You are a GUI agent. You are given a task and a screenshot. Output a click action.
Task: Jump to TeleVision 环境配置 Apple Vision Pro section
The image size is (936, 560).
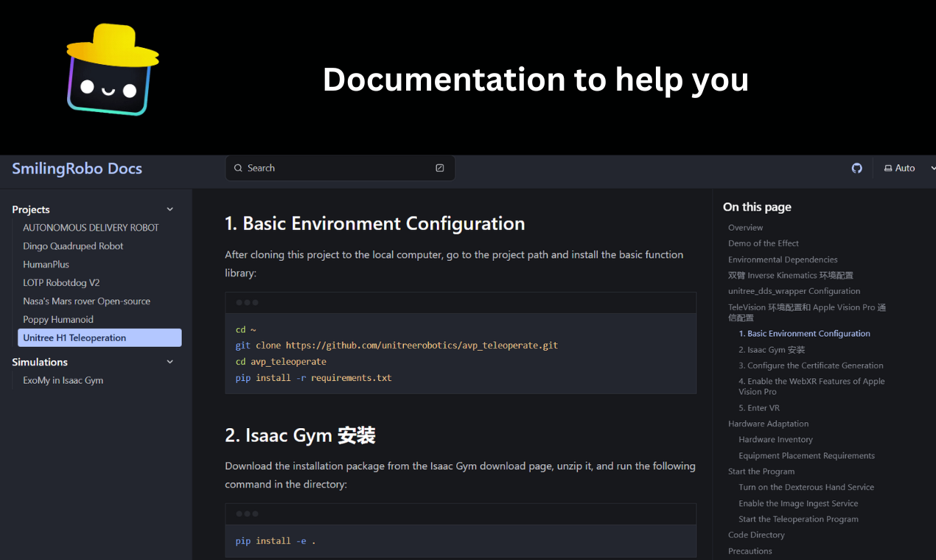point(807,312)
